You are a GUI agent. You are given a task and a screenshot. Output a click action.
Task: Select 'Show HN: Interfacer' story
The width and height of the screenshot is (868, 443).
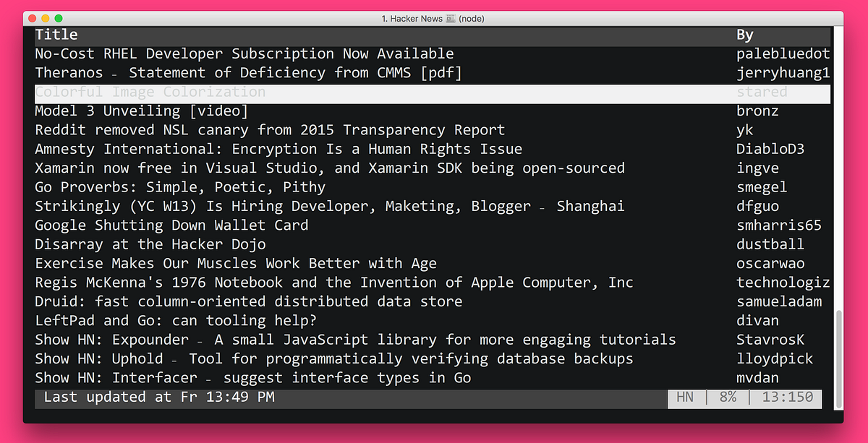[253, 377]
